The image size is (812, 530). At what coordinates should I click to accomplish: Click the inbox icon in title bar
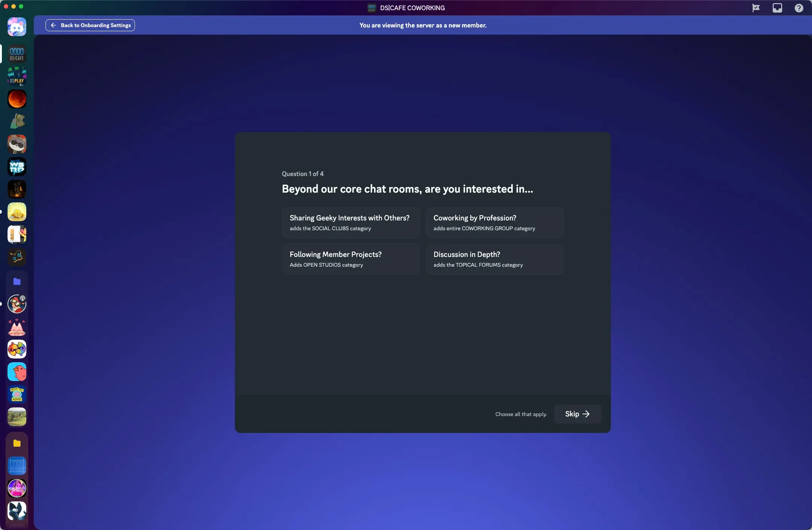777,8
